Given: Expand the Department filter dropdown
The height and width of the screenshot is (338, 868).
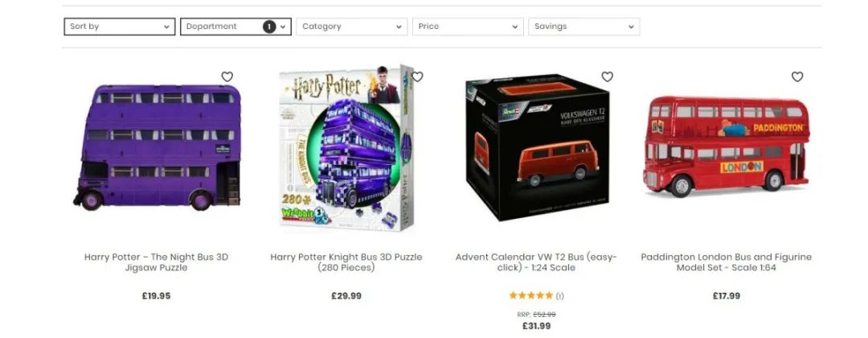Looking at the screenshot, I should tap(235, 27).
